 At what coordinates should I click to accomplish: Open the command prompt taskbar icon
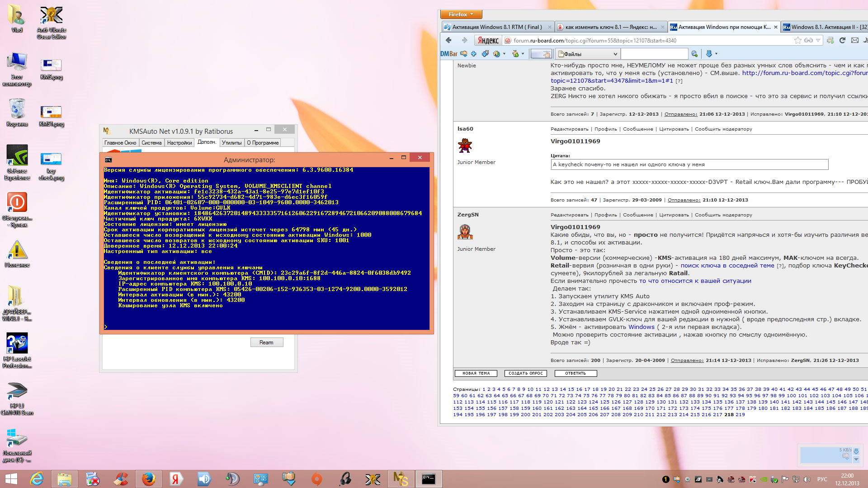pos(428,479)
